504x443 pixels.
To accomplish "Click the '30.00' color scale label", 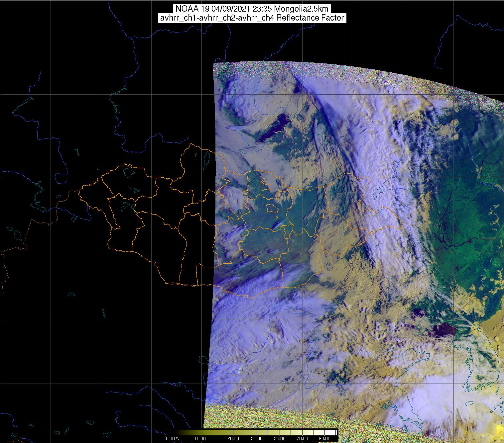I will tap(257, 438).
